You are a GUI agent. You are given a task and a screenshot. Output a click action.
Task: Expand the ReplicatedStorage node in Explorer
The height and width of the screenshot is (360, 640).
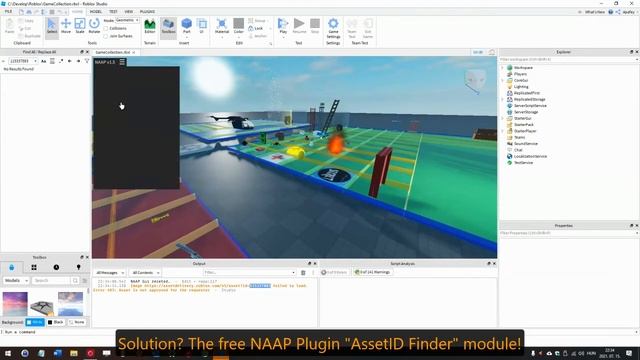point(503,99)
